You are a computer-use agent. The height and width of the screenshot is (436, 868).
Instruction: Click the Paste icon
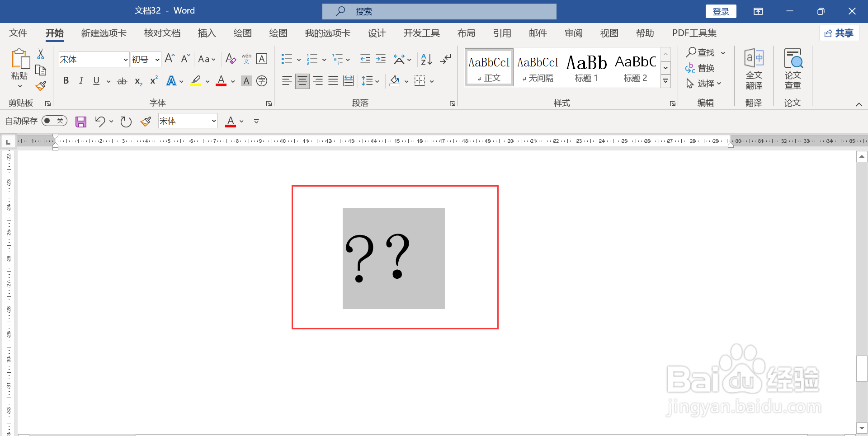tap(20, 59)
